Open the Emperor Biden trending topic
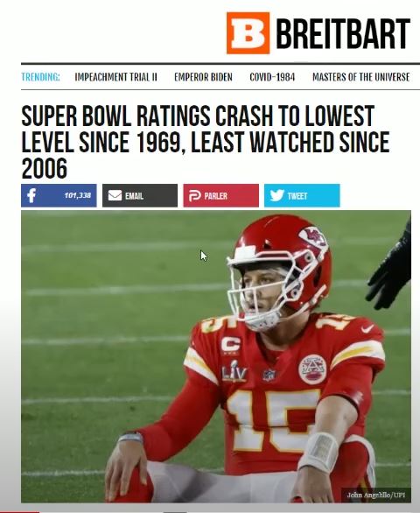The width and height of the screenshot is (420, 513). pos(203,77)
